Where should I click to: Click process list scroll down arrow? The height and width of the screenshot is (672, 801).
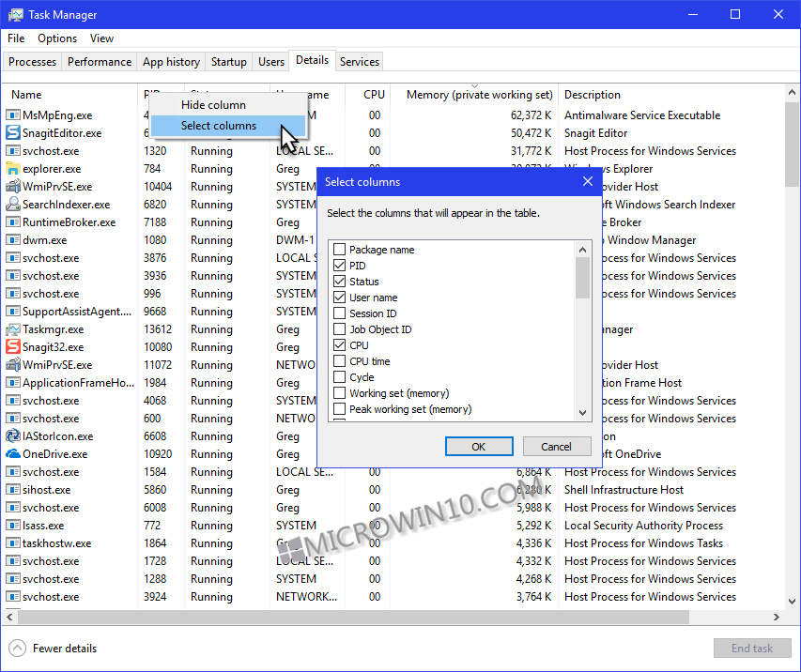(x=792, y=601)
